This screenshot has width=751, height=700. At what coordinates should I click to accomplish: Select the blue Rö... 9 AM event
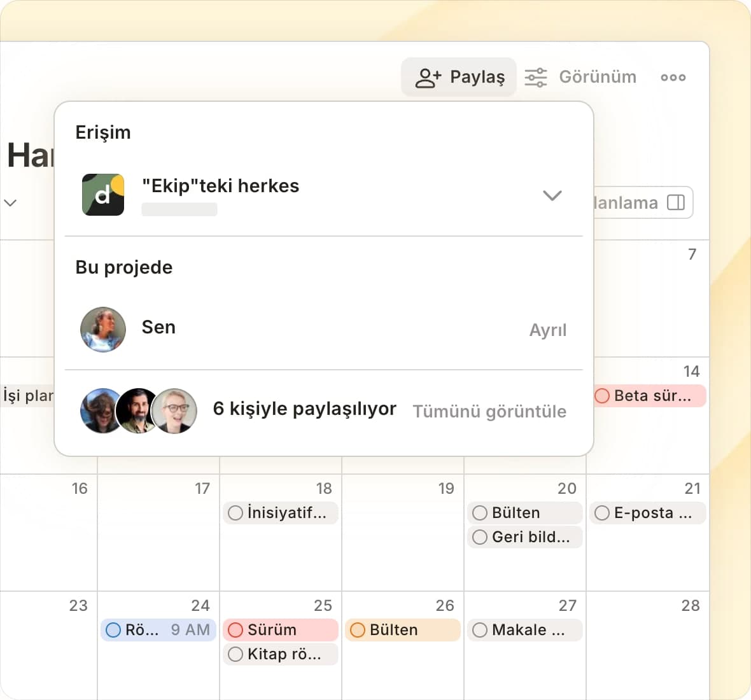(158, 630)
